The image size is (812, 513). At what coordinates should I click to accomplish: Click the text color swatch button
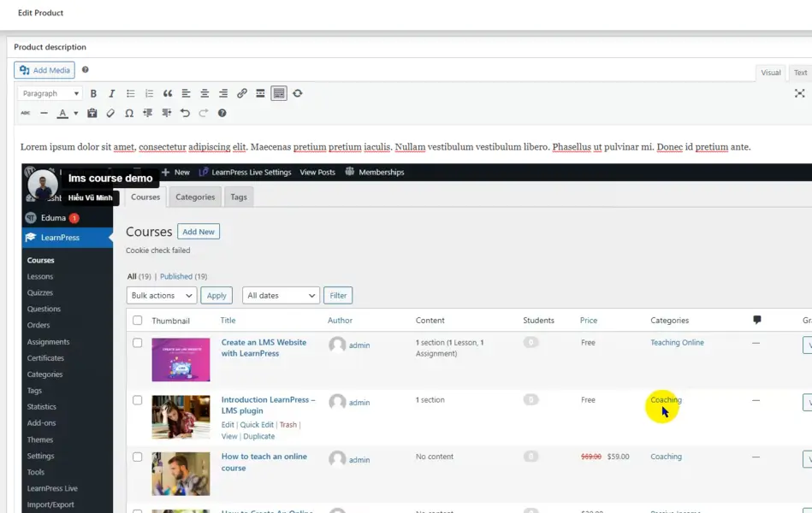(62, 113)
